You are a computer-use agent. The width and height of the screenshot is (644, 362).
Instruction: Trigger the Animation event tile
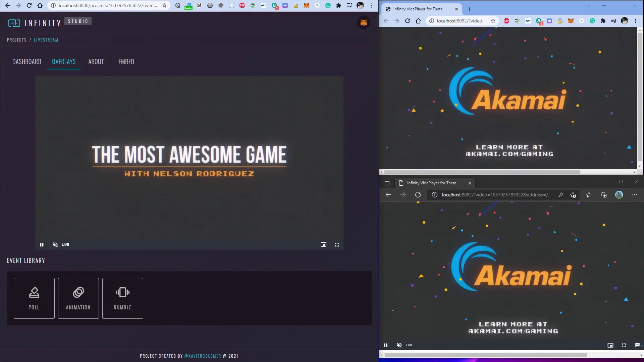78,298
